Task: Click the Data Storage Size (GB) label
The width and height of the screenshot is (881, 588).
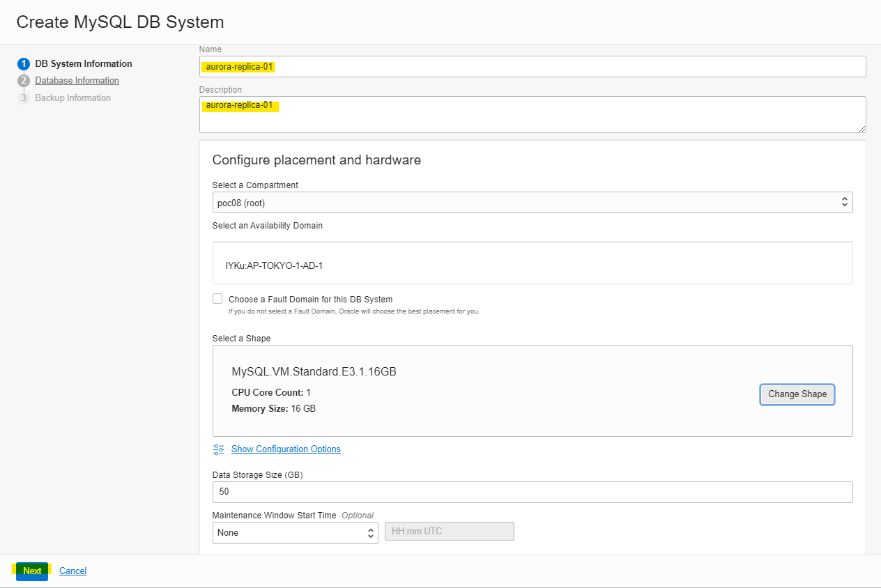Action: (258, 475)
